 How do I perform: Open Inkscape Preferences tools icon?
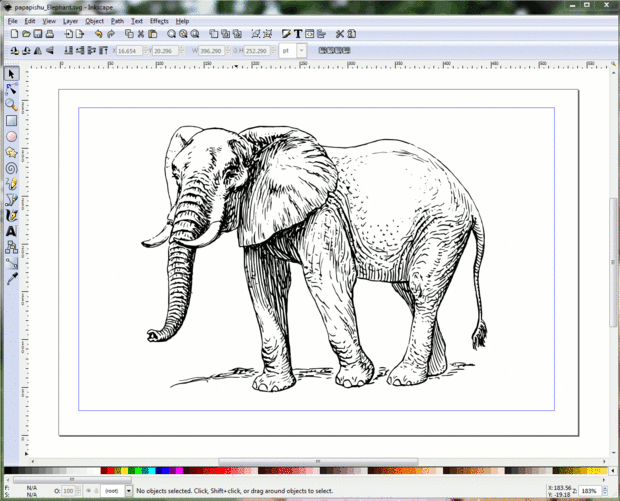click(340, 34)
